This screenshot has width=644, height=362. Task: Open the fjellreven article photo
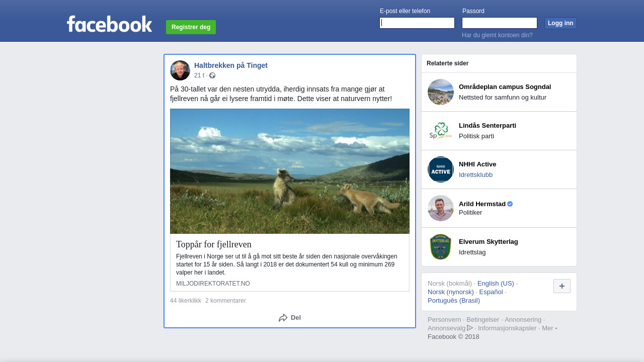290,171
